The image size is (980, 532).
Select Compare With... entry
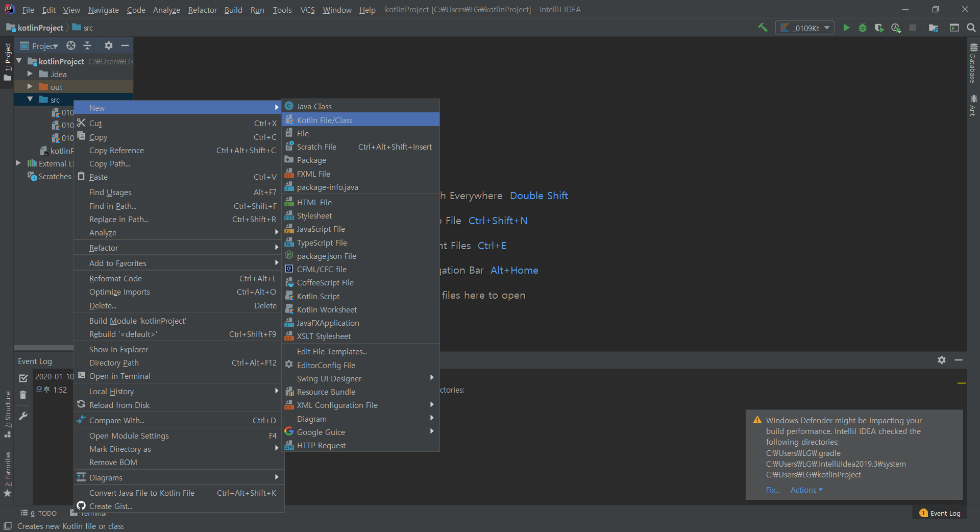point(179,420)
